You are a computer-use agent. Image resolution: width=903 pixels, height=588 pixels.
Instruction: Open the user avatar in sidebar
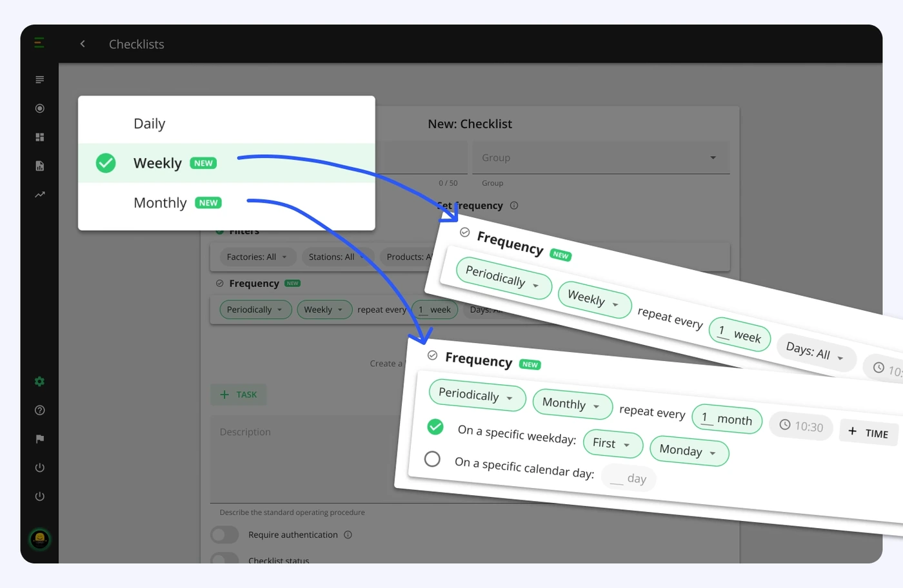39,538
